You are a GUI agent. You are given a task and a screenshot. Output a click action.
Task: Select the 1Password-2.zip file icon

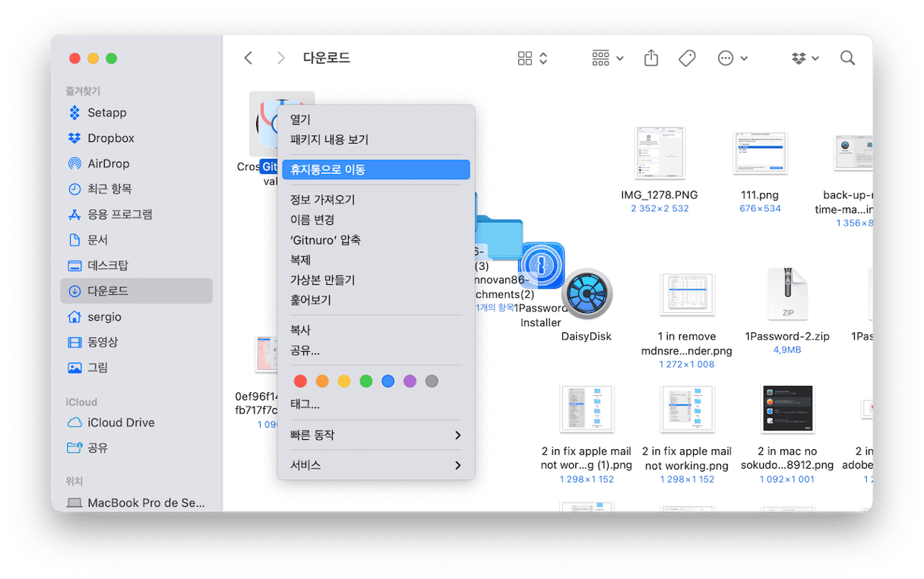click(787, 293)
